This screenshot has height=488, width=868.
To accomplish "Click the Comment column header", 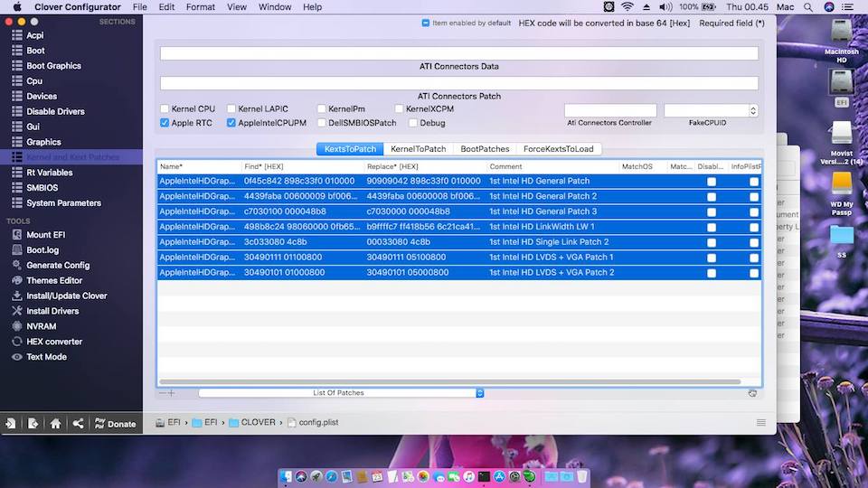I will tap(552, 166).
